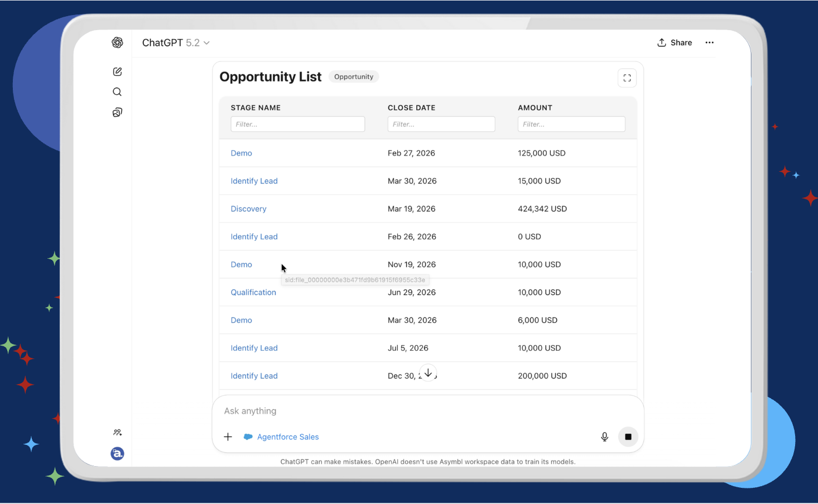This screenshot has height=504, width=818.
Task: Click the plus attach icon
Action: point(228,437)
